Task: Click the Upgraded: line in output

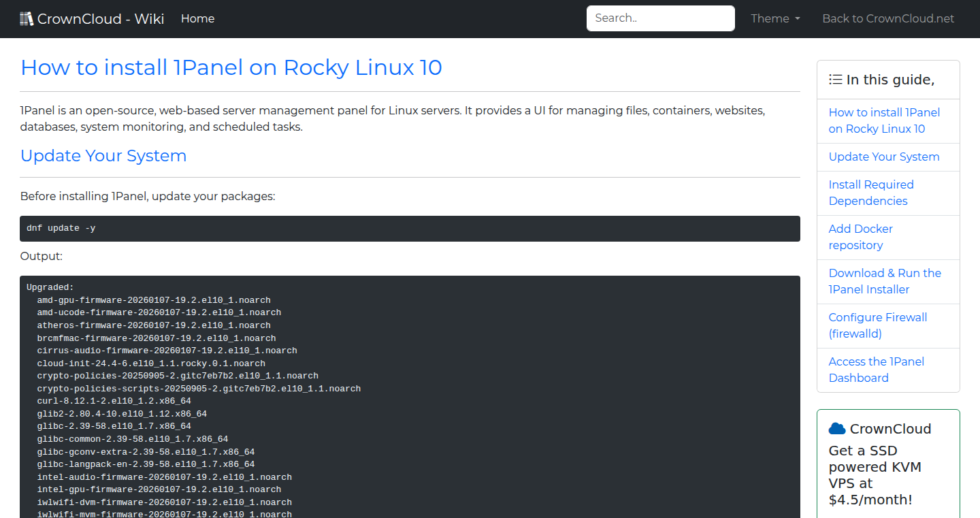Action: (50, 287)
